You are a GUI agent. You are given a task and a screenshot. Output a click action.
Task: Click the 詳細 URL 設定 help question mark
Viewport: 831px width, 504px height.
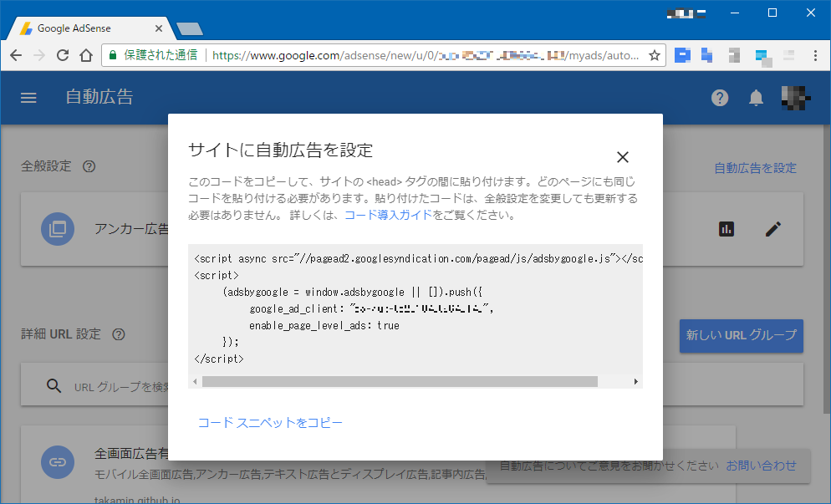[x=119, y=334]
